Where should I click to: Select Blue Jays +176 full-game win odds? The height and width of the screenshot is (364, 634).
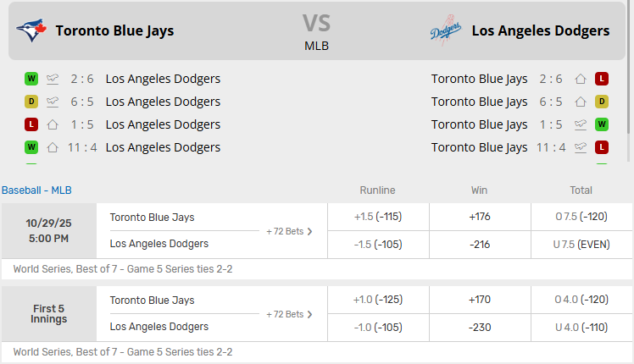[479, 217]
